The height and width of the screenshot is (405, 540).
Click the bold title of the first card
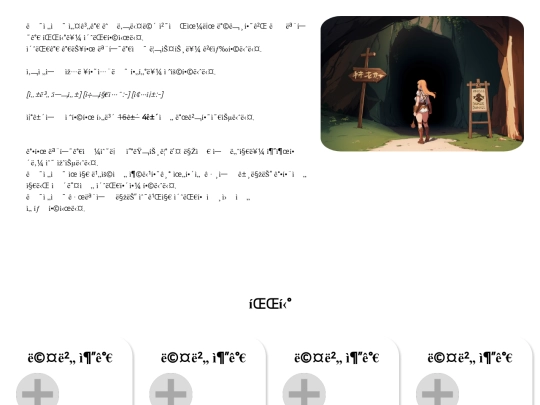(70, 358)
